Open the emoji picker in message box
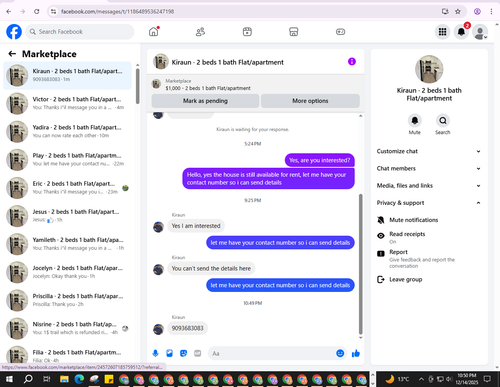 click(340, 353)
